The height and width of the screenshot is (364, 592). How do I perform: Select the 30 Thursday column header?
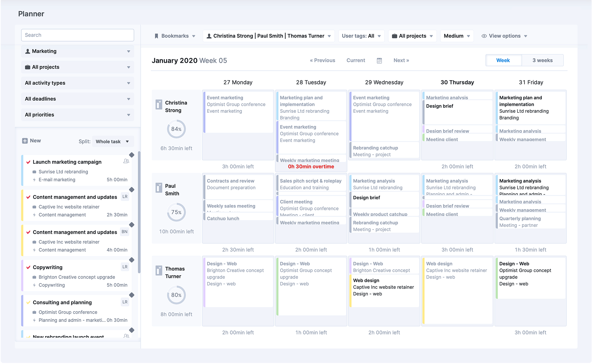(x=457, y=82)
